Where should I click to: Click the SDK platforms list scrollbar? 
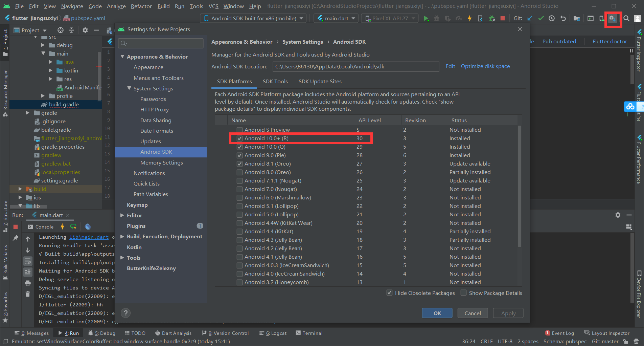[520, 186]
